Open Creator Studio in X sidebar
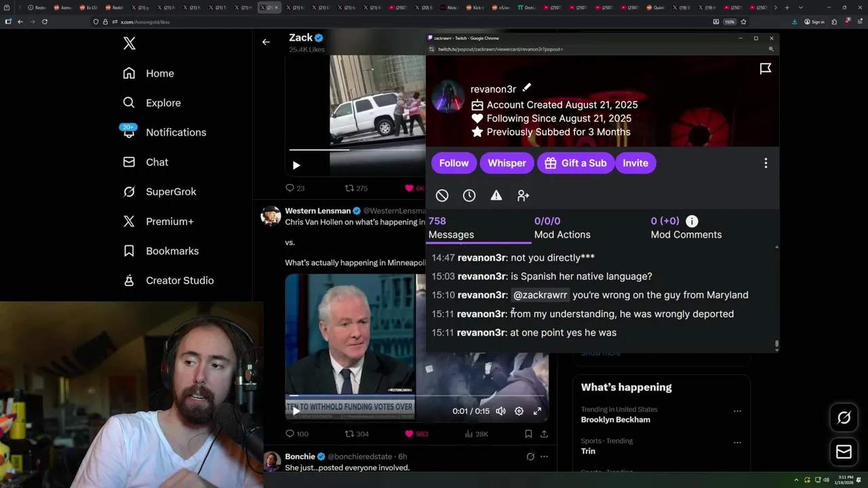 click(168, 281)
